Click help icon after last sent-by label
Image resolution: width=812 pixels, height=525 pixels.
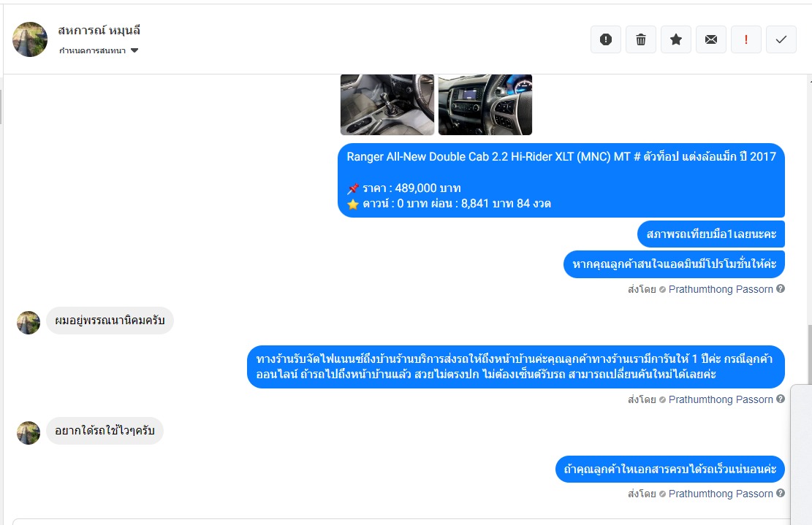point(781,494)
